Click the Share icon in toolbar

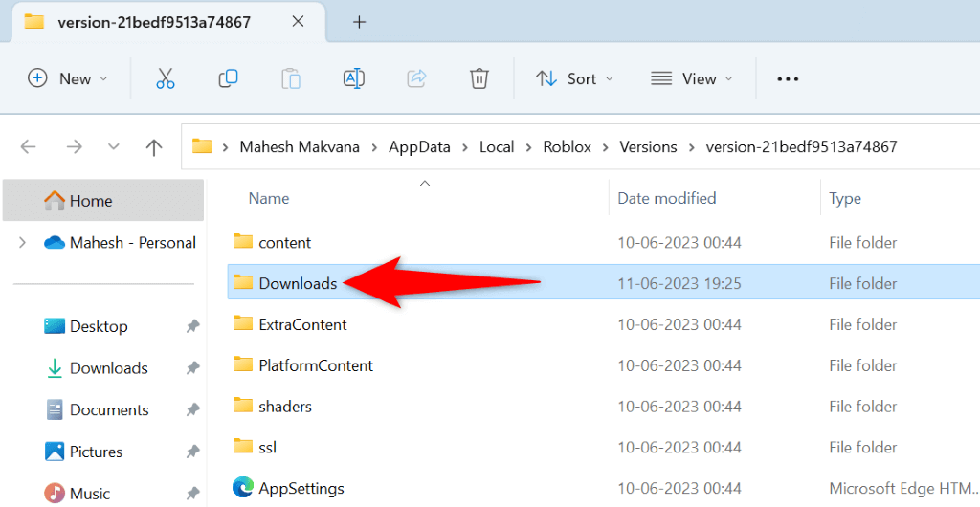[416, 78]
